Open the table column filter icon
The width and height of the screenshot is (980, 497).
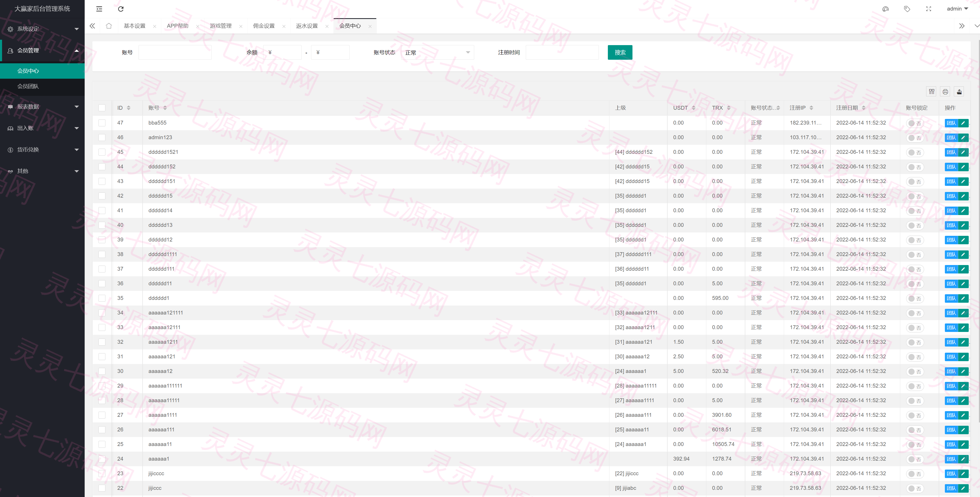pos(931,92)
